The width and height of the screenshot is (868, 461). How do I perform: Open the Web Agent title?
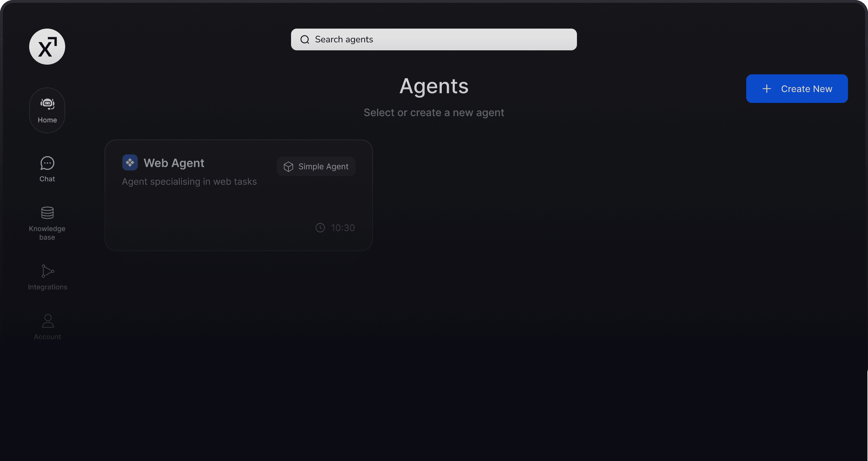[174, 163]
